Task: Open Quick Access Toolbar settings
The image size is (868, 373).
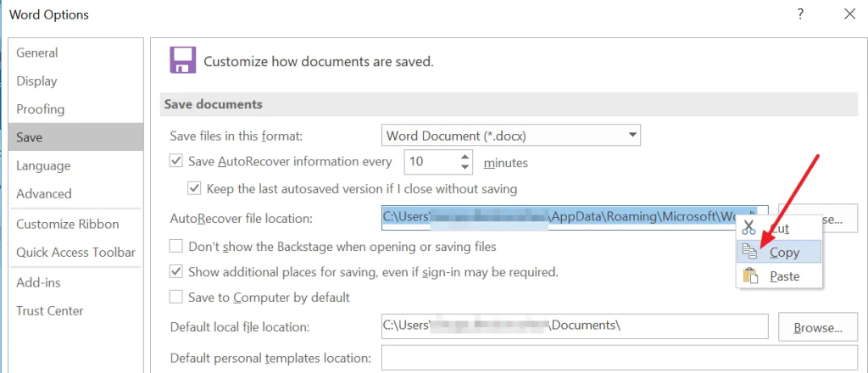Action: (75, 253)
